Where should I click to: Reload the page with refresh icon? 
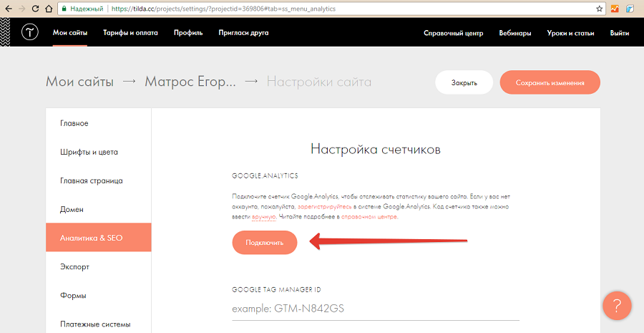[35, 8]
